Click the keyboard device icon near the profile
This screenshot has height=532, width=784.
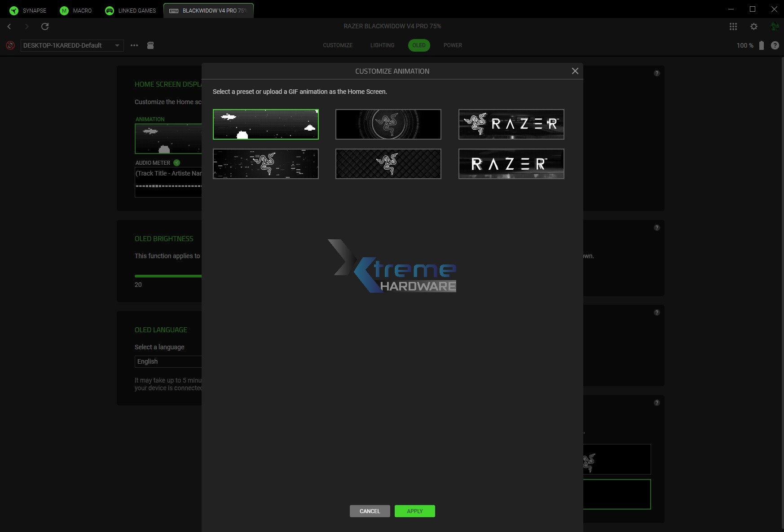150,45
